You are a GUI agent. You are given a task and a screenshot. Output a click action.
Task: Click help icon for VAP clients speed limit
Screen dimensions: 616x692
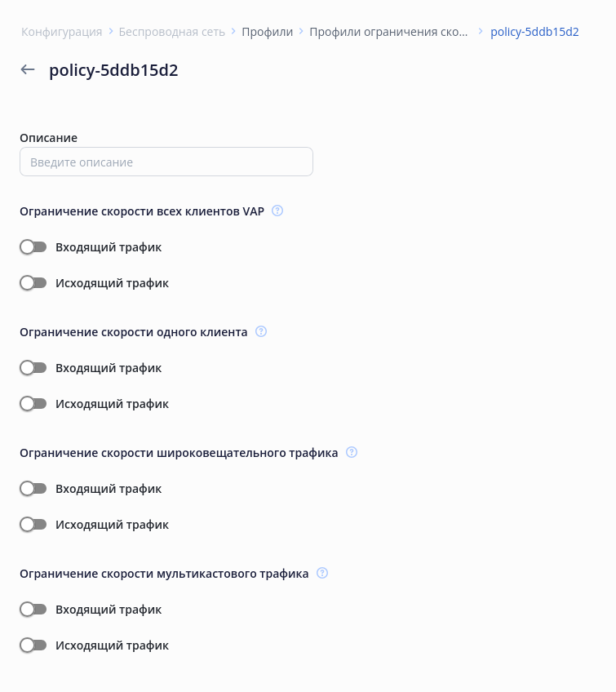click(x=277, y=211)
